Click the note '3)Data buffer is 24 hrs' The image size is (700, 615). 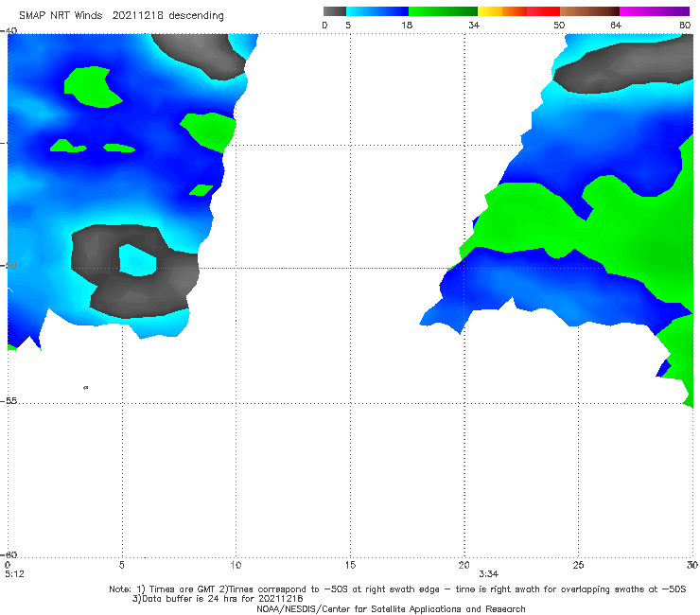click(x=218, y=599)
